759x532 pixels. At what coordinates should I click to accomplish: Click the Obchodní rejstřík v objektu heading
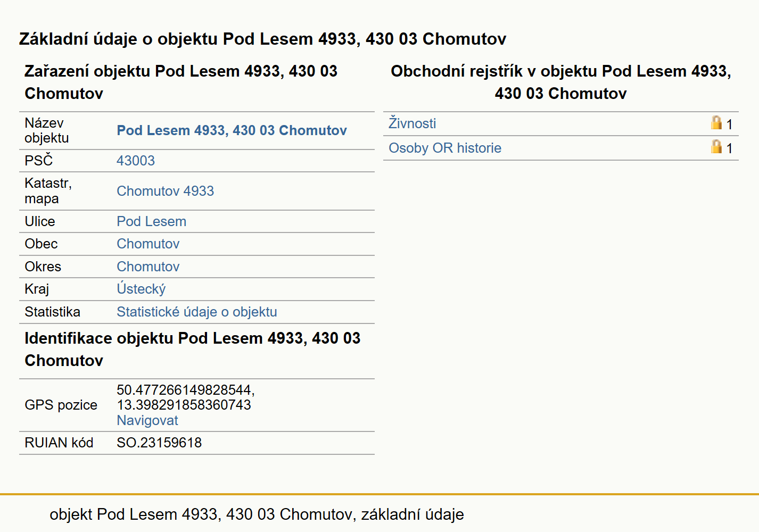(x=560, y=82)
